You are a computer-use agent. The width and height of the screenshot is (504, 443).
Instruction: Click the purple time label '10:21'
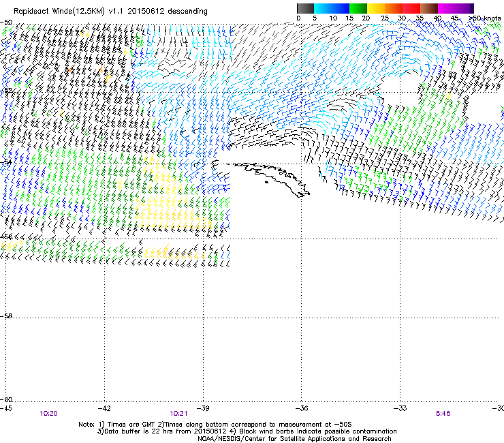tap(178, 414)
